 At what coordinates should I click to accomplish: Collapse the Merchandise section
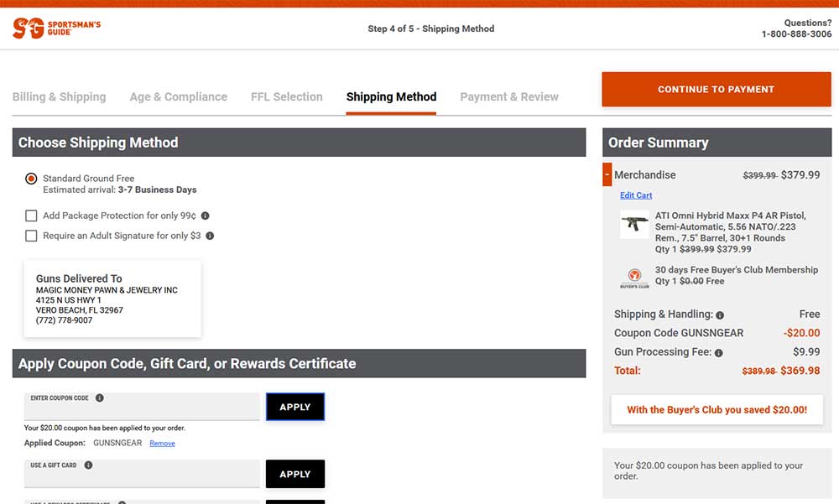click(607, 174)
